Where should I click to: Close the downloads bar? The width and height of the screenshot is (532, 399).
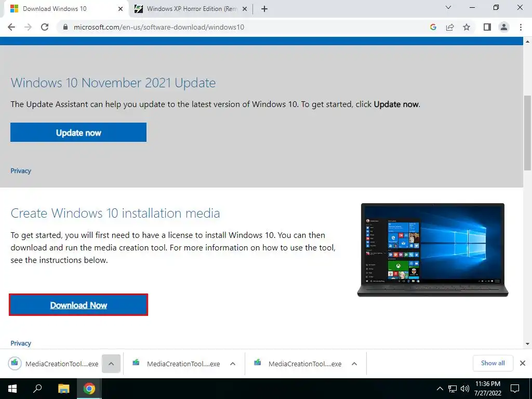(x=523, y=363)
